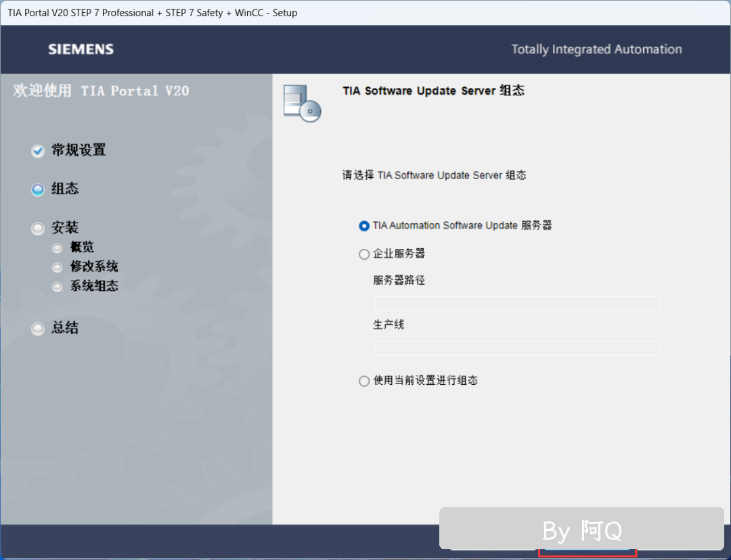Image resolution: width=731 pixels, height=560 pixels.
Task: Click the SIEMENS logo
Action: [x=81, y=49]
